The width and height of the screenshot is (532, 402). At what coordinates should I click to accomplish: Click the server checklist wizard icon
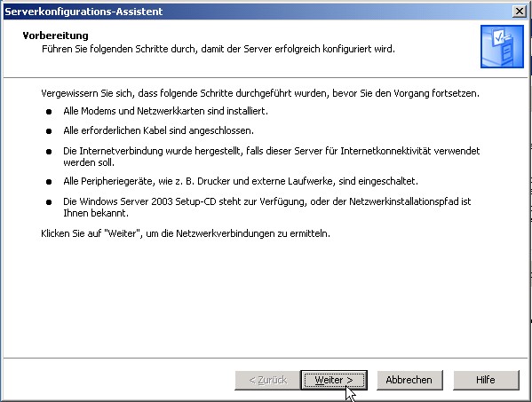click(x=502, y=46)
